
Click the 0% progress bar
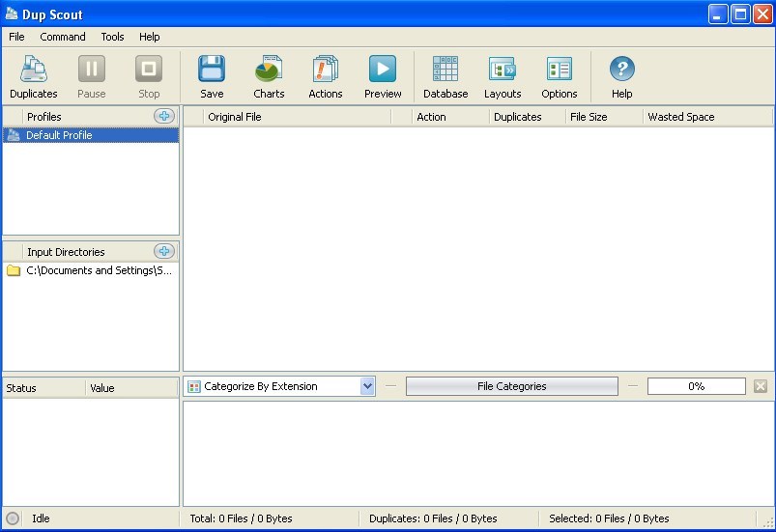click(x=697, y=386)
